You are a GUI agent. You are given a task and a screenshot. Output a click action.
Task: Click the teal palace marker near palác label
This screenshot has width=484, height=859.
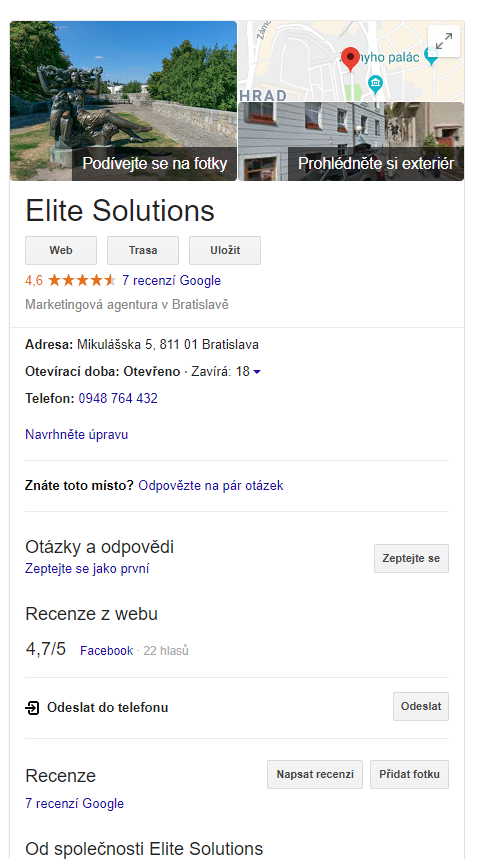tap(432, 56)
